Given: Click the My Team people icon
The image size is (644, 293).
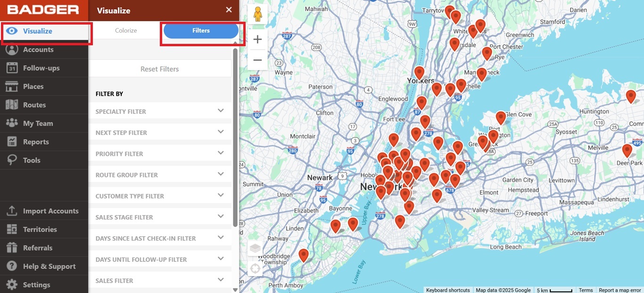Looking at the screenshot, I should [x=12, y=123].
